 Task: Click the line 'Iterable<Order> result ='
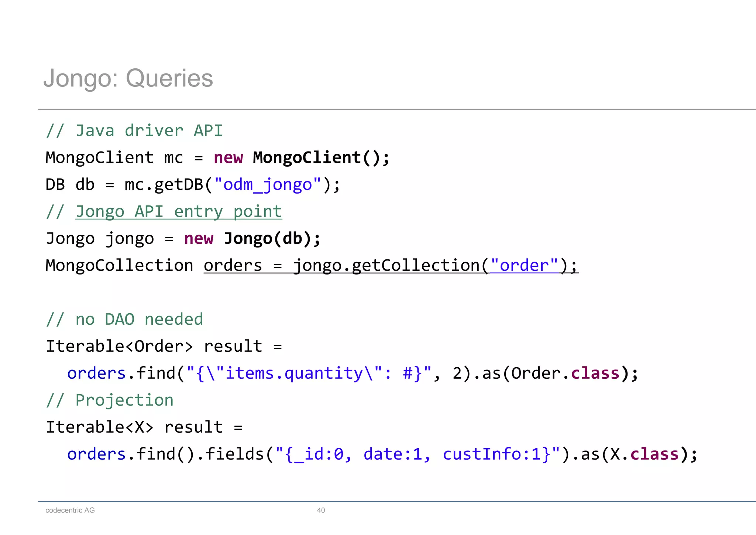pyautogui.click(x=164, y=346)
